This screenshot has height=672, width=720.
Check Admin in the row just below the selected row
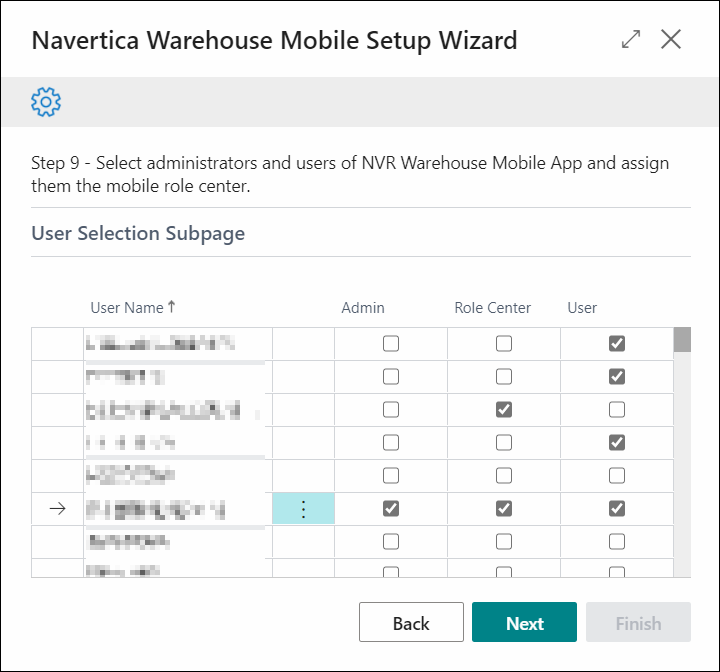coord(391,542)
